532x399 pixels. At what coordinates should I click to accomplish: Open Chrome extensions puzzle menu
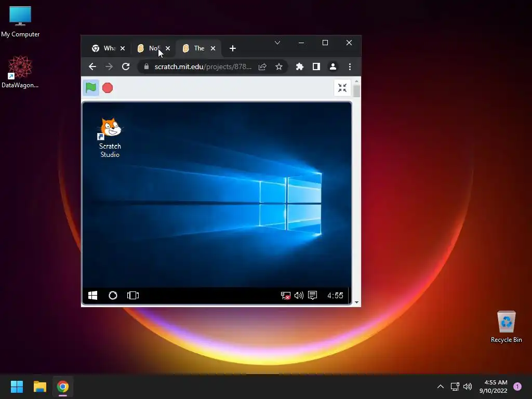click(x=300, y=66)
